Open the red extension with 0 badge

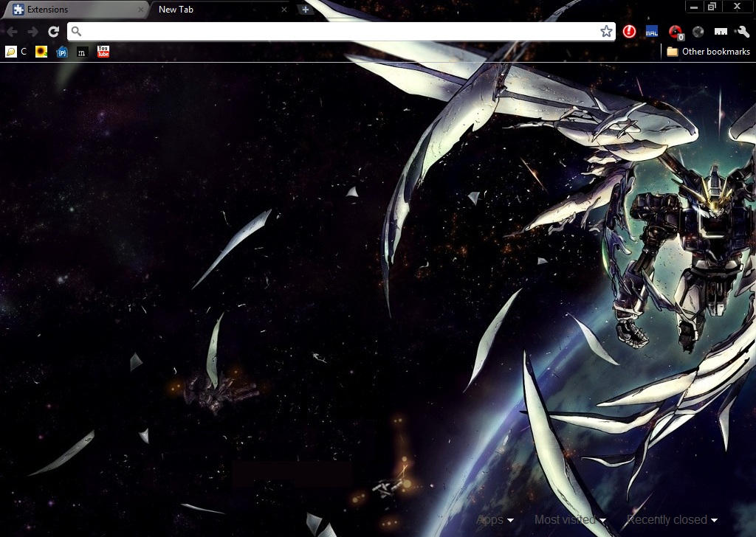tap(676, 32)
